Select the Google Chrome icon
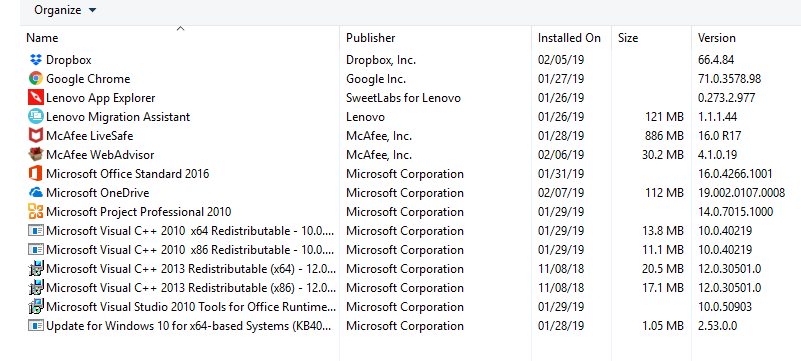Screen dimensions: 801x361 click(x=35, y=79)
